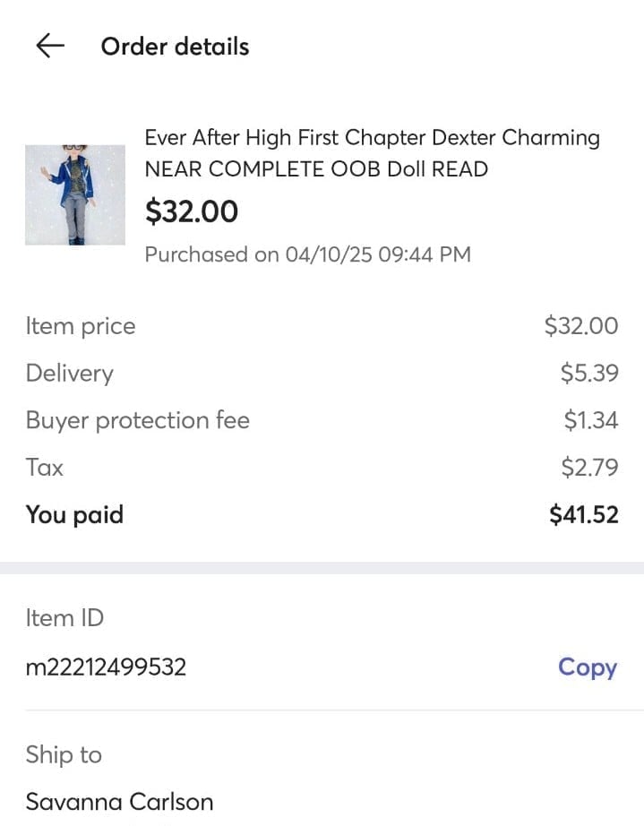Screen dimensions: 644x826
Task: Tap the $41.52 total paid amount
Action: pos(583,514)
